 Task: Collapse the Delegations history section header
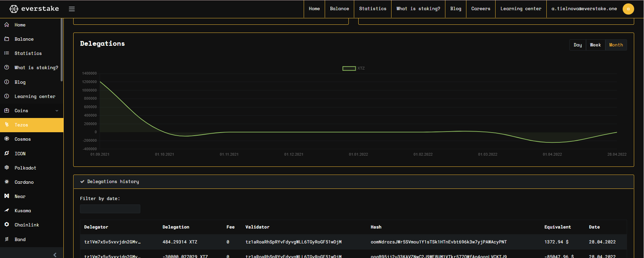[x=354, y=182]
